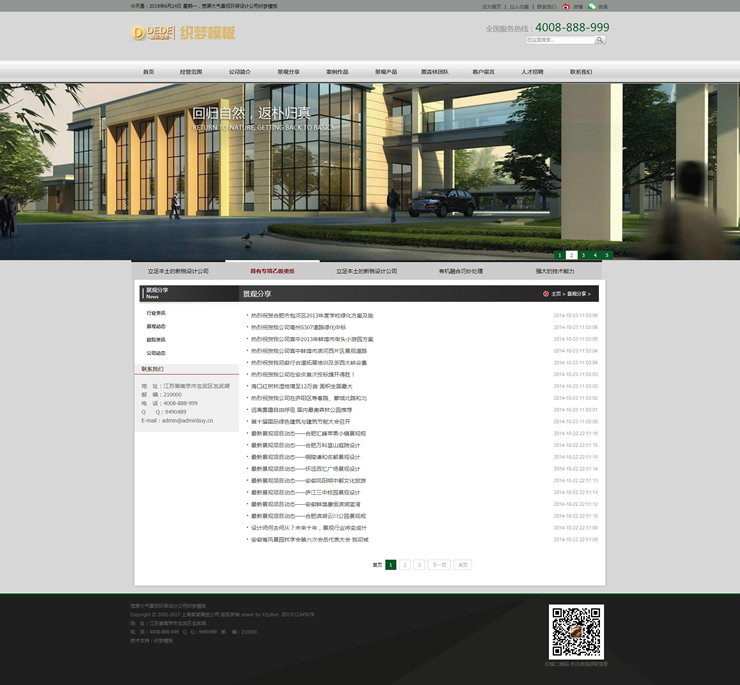Open 行业资讯 in the sidebar

point(156,313)
